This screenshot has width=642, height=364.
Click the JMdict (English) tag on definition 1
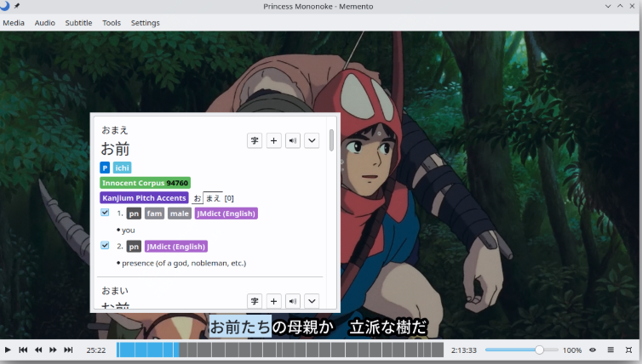click(x=226, y=213)
